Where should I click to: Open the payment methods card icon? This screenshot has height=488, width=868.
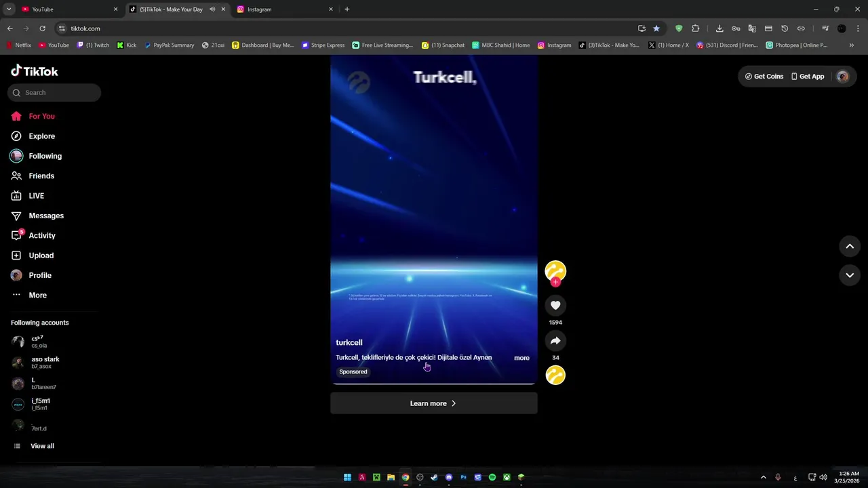coord(768,28)
